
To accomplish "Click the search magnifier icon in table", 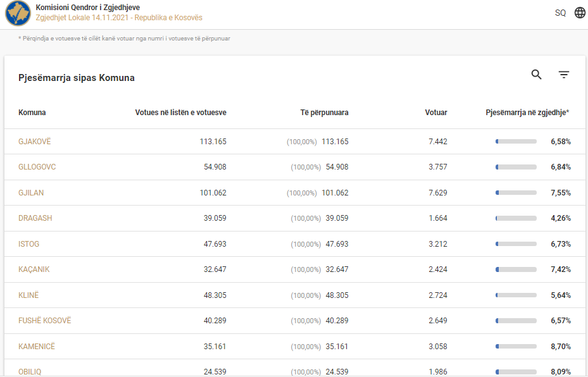I will [536, 75].
